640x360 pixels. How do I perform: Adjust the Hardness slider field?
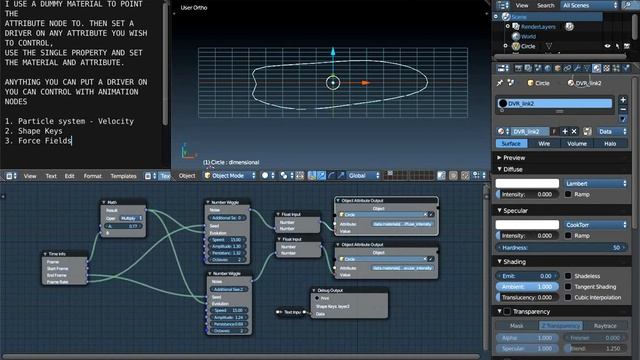561,247
